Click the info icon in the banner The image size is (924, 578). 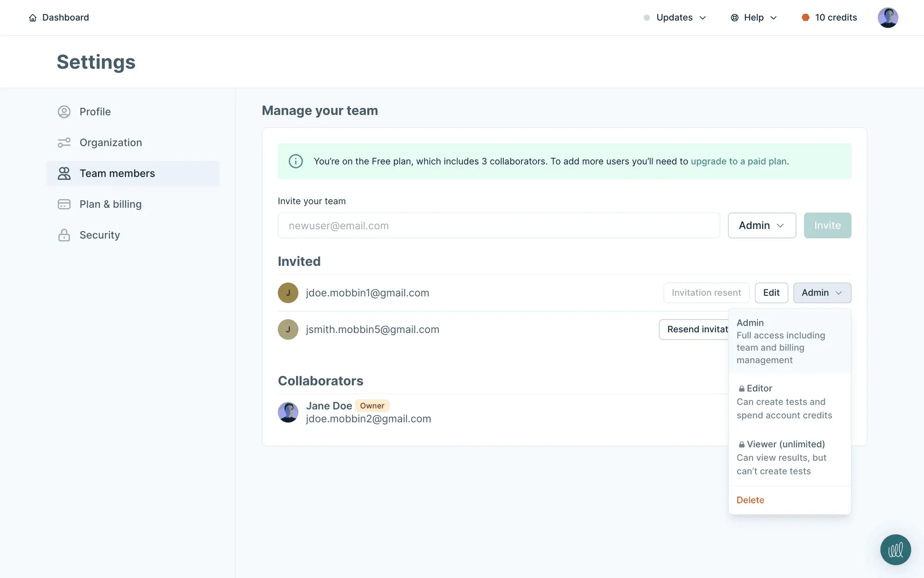[x=295, y=161]
